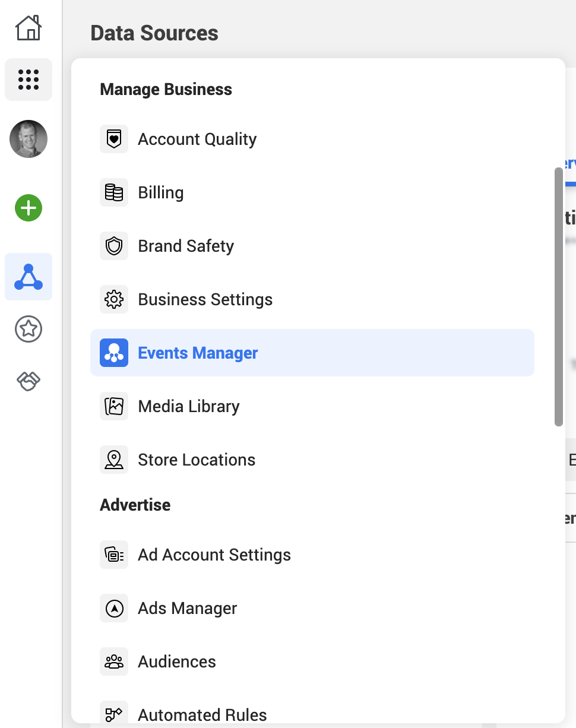This screenshot has height=728, width=576.
Task: Open Ads Manager link
Action: tap(312, 608)
